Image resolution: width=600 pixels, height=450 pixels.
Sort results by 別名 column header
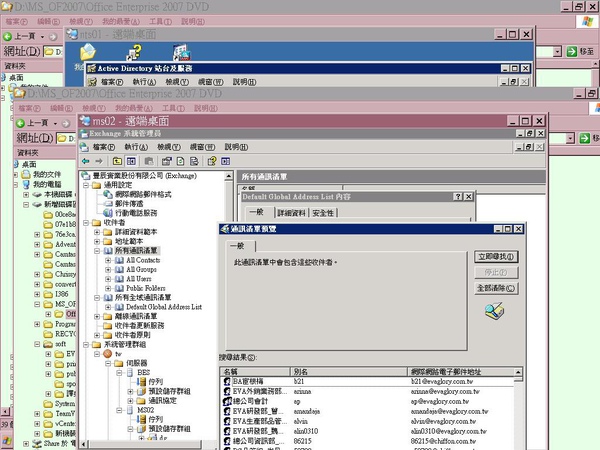pos(348,372)
